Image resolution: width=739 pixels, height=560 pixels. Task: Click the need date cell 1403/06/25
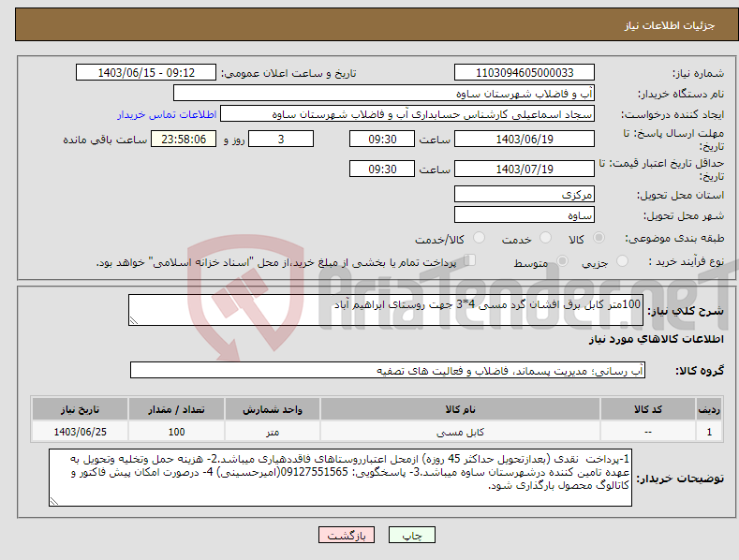click(80, 432)
